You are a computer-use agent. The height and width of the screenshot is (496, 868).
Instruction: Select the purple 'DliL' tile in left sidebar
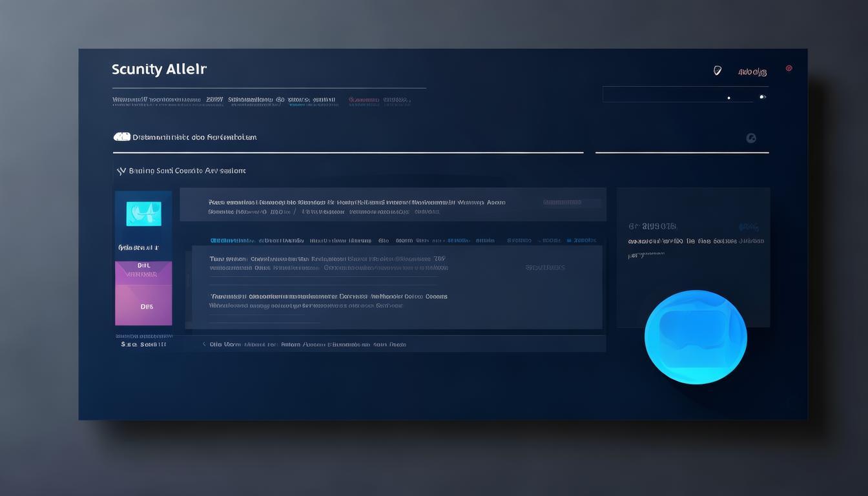pos(143,270)
